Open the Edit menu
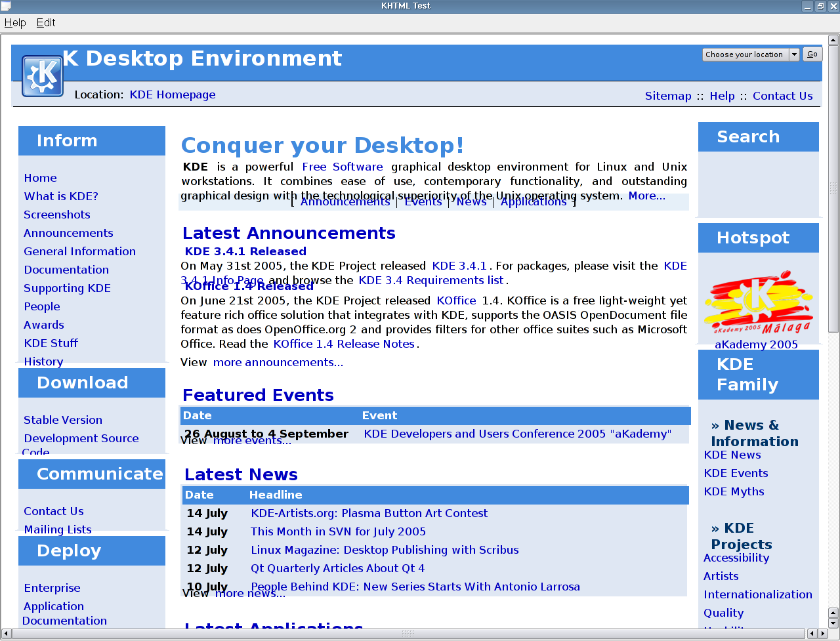This screenshot has width=840, height=641. pyautogui.click(x=46, y=22)
